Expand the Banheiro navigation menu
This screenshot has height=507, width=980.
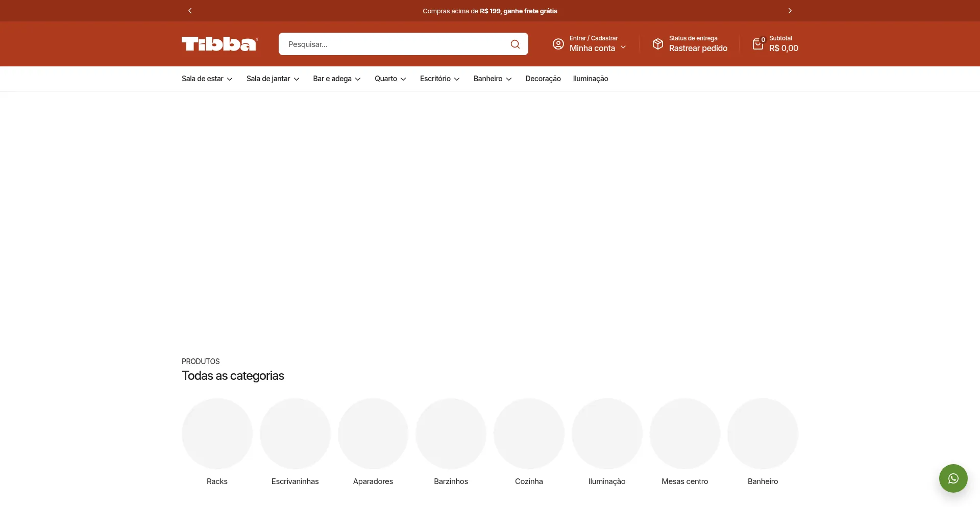point(493,79)
